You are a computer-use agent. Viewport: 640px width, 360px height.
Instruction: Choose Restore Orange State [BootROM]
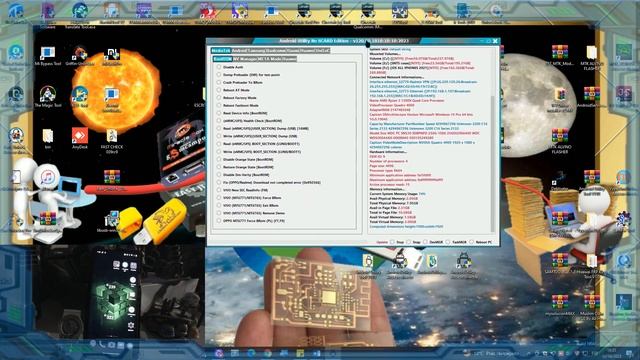coord(245,167)
